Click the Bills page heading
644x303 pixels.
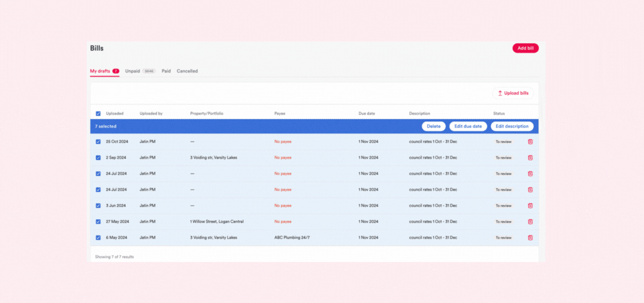click(x=97, y=48)
